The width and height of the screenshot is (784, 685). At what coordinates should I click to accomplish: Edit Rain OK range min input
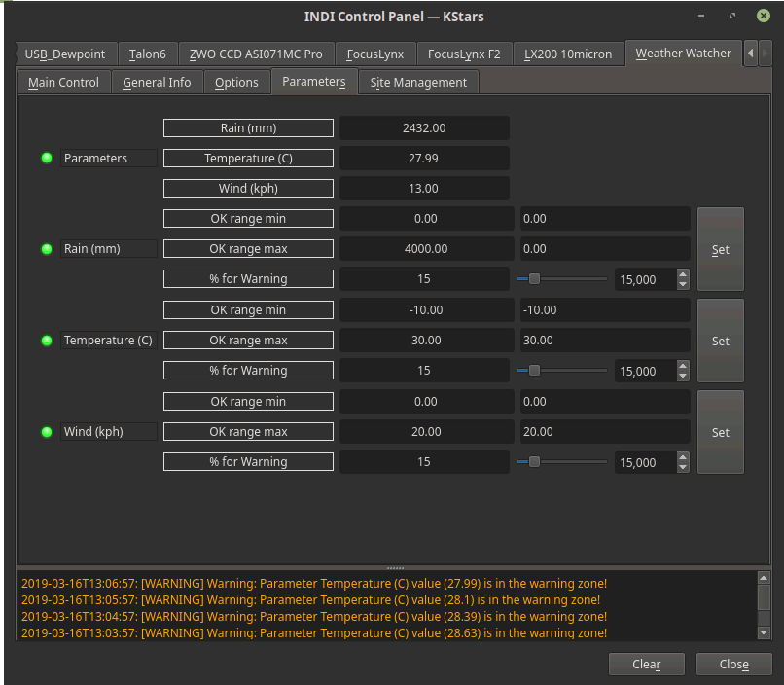click(x=605, y=219)
